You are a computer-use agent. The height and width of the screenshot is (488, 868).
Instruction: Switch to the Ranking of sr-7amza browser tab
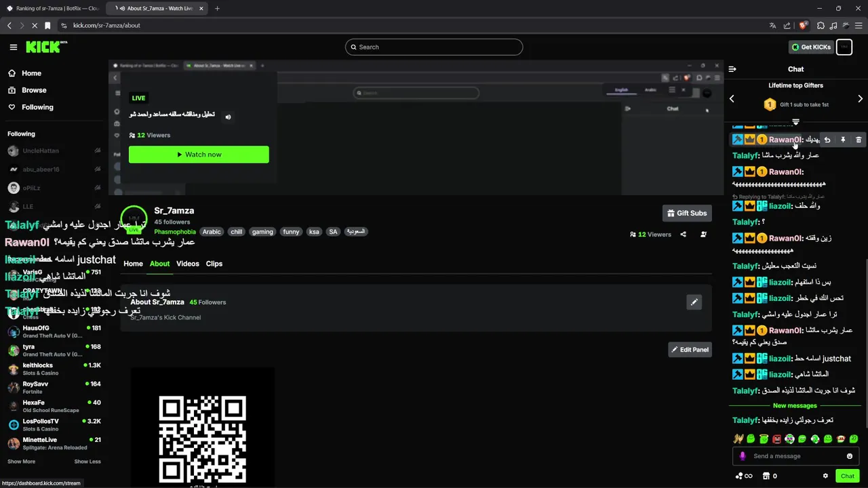tap(53, 8)
